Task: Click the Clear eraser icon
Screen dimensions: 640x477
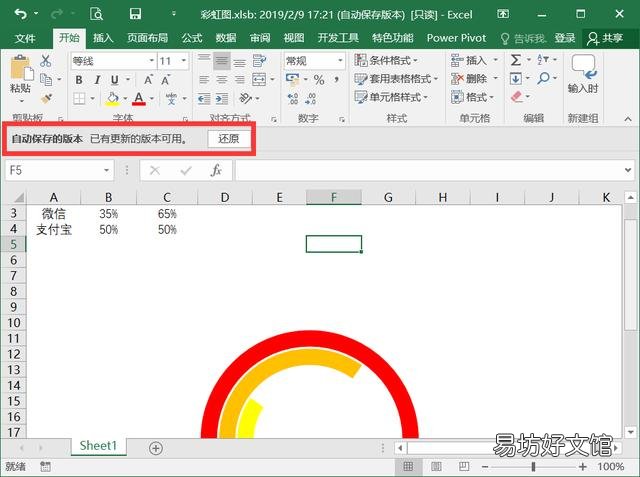Action: pyautogui.click(x=516, y=97)
